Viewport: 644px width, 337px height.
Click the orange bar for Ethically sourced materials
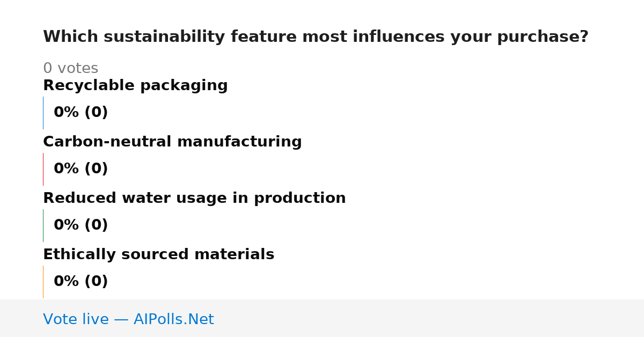click(43, 282)
